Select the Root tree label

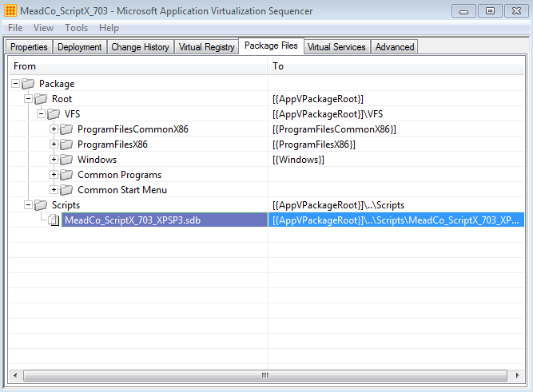(x=62, y=99)
